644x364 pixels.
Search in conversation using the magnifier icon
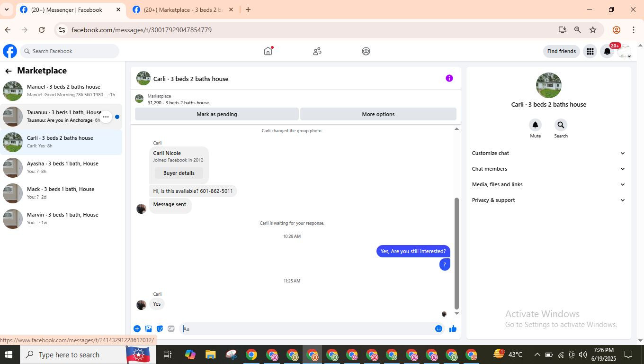click(561, 125)
